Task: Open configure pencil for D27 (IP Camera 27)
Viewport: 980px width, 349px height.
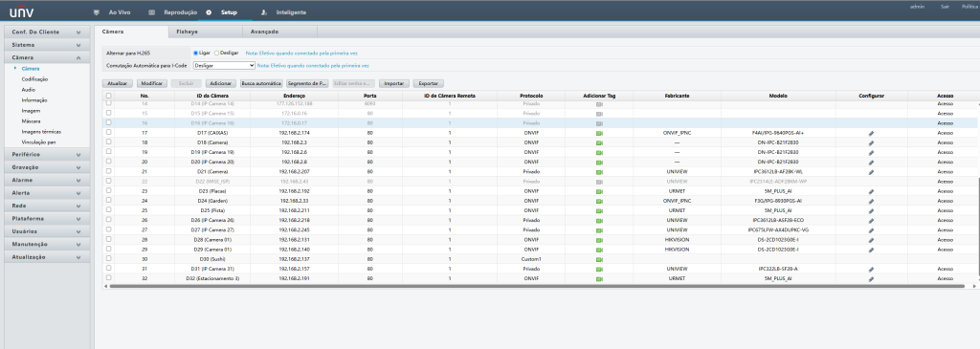Action: coord(871,229)
